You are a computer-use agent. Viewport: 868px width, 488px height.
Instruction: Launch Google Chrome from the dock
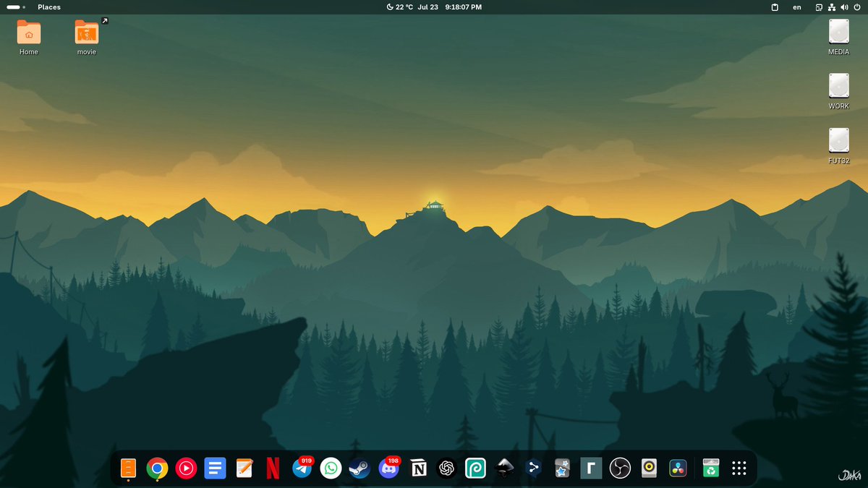pyautogui.click(x=157, y=468)
